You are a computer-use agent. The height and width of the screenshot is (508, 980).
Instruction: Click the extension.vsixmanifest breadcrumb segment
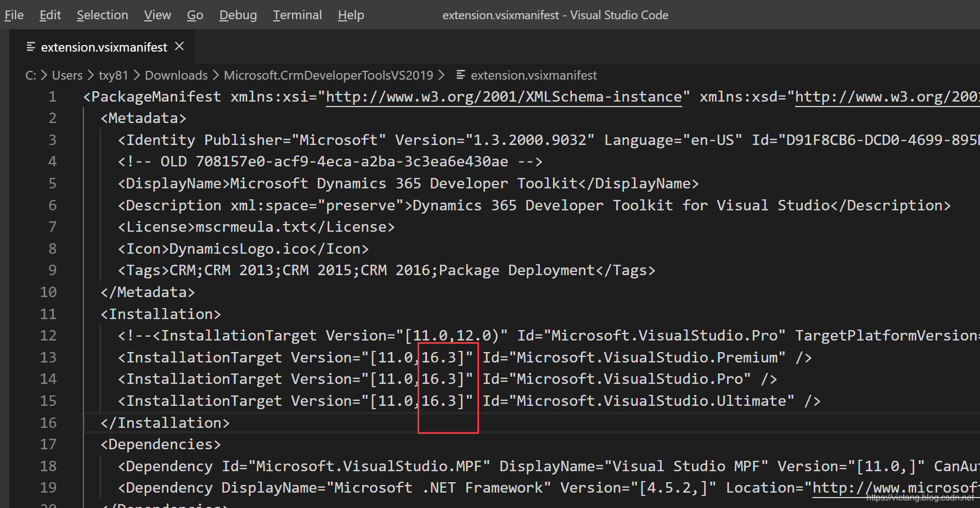point(534,75)
